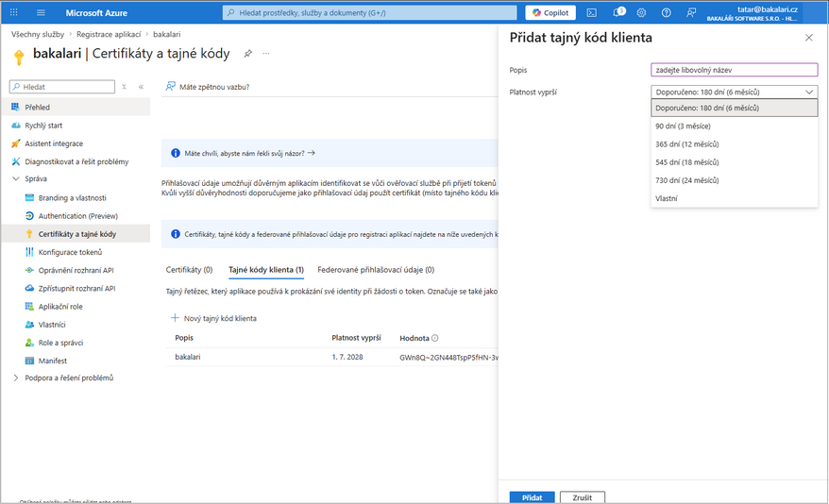Go to the bakalari breadcrumb
Image resolution: width=829 pixels, height=504 pixels.
(x=166, y=34)
